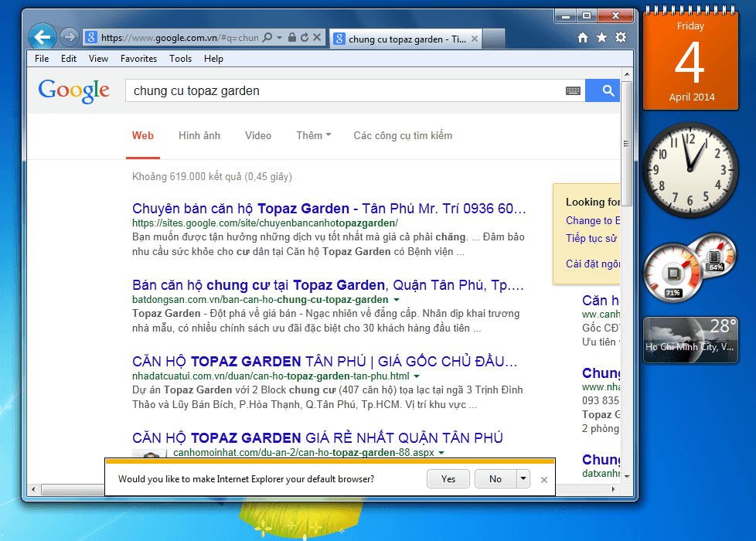Viewport: 756px width, 541px height.
Task: Click the search magnifier in address bar
Action: 267,37
